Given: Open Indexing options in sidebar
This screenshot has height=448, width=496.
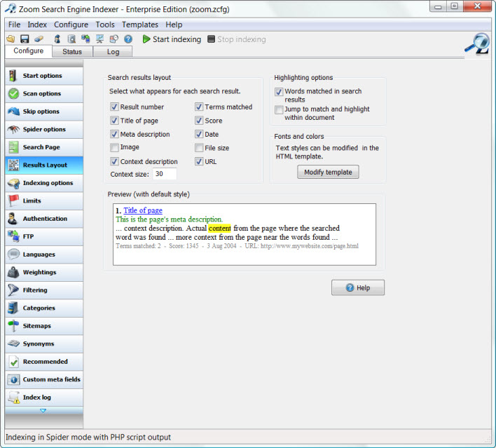Looking at the screenshot, I should [44, 183].
